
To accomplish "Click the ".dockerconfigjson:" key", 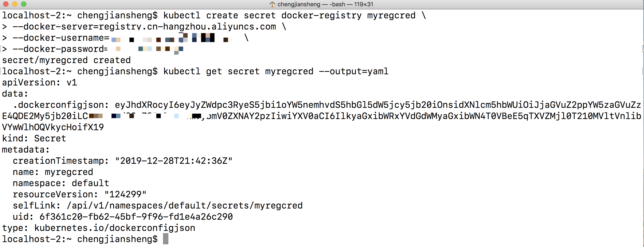I will click(61, 105).
